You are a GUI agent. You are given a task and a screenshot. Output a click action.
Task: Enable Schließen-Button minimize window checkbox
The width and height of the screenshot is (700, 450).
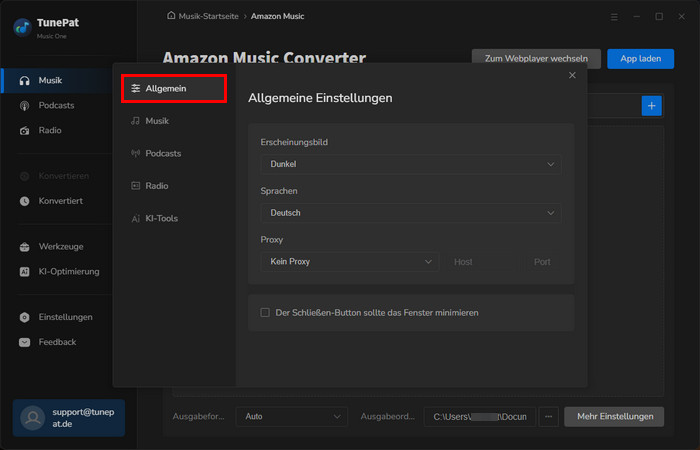pos(265,312)
